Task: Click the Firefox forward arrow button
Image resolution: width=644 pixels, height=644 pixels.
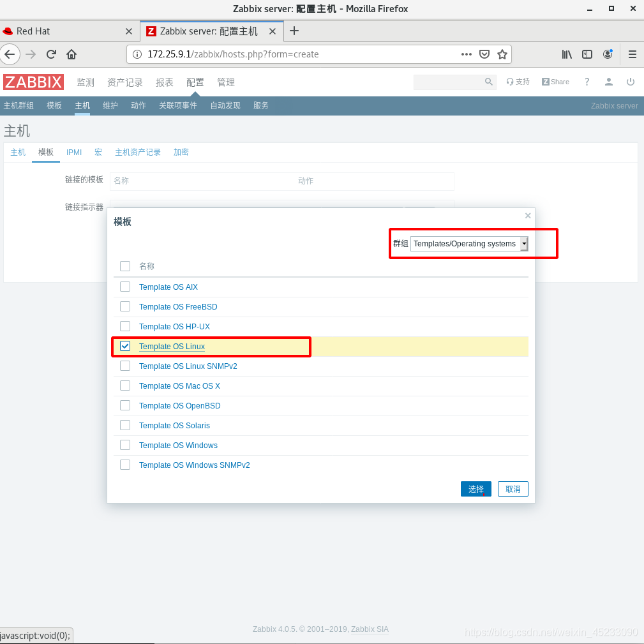Action: pos(31,54)
